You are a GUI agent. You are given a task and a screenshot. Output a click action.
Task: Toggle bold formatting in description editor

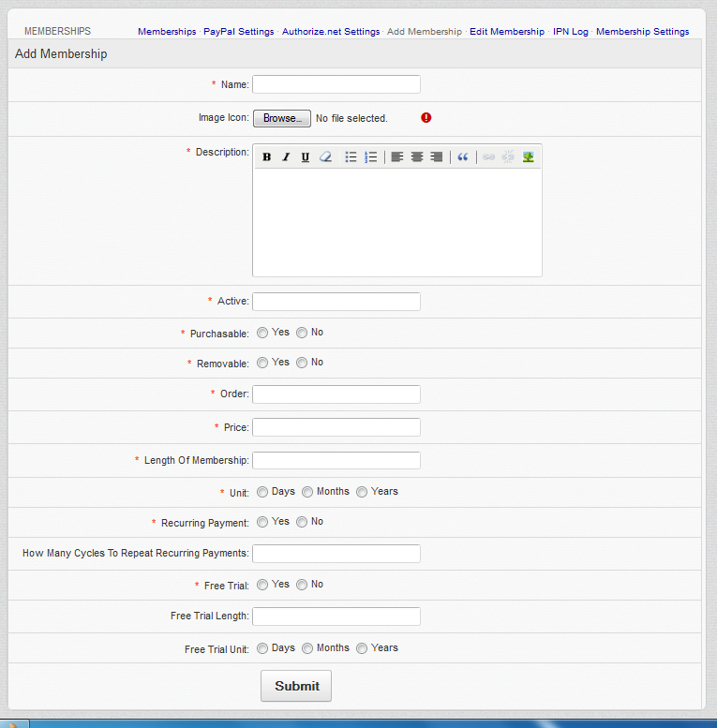(267, 157)
